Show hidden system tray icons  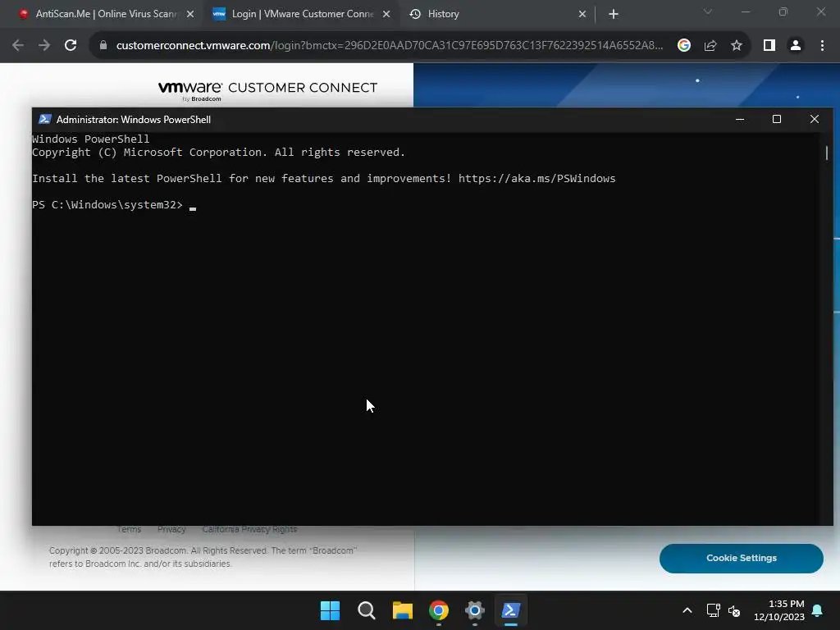(687, 610)
